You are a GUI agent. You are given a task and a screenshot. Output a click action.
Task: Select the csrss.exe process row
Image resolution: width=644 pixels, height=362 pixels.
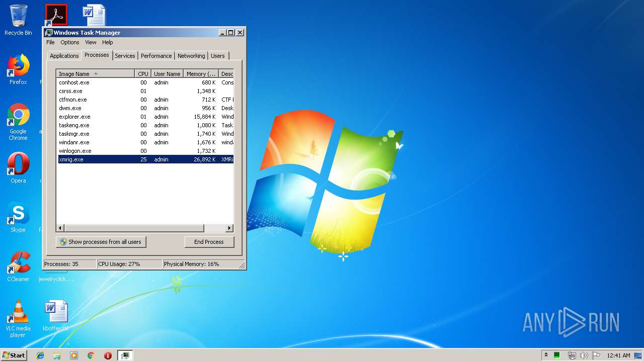coord(145,91)
